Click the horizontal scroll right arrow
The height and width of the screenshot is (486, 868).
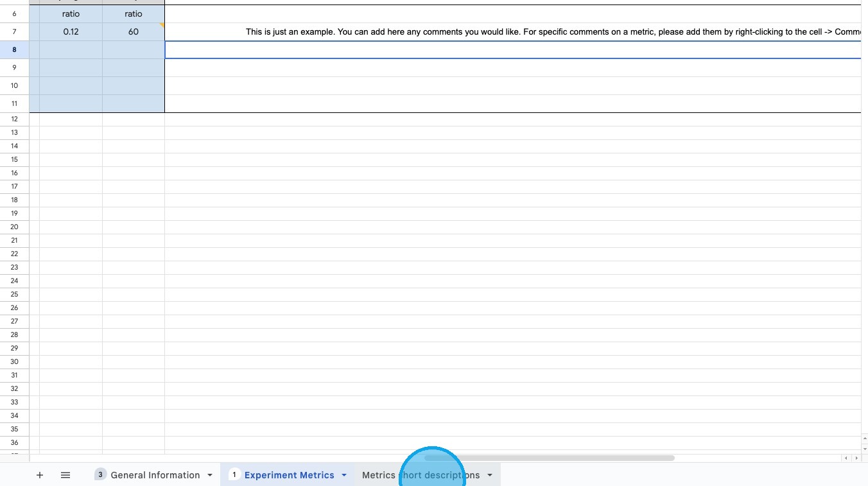(856, 458)
